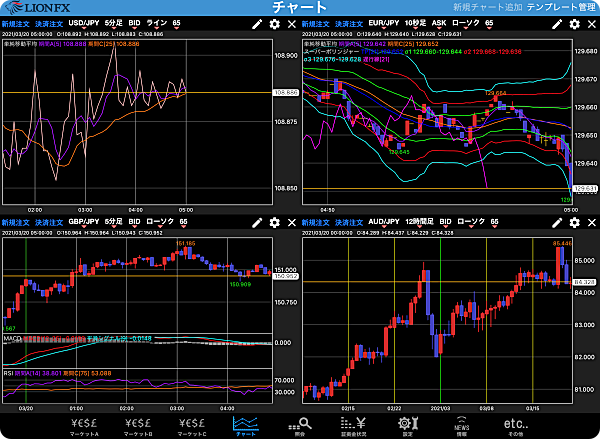600x439 pixels.
Task: Expand 12時間足 timeframe dropdown
Action: pos(419,222)
